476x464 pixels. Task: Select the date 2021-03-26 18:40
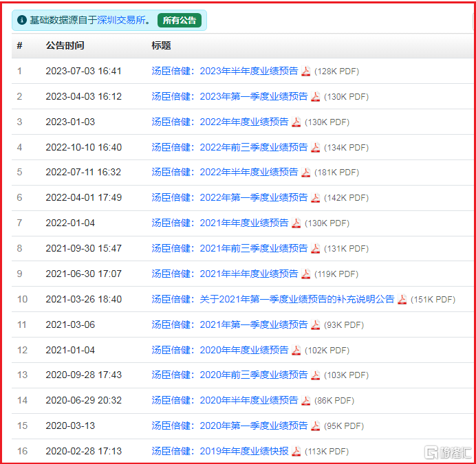[83, 300]
